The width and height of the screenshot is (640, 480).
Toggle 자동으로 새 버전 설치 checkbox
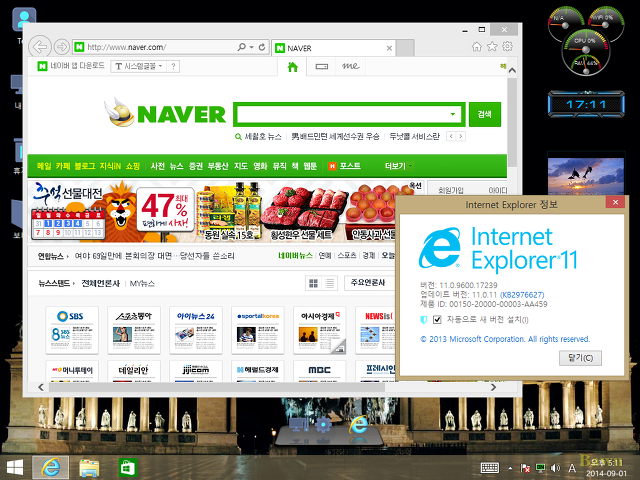[x=437, y=319]
